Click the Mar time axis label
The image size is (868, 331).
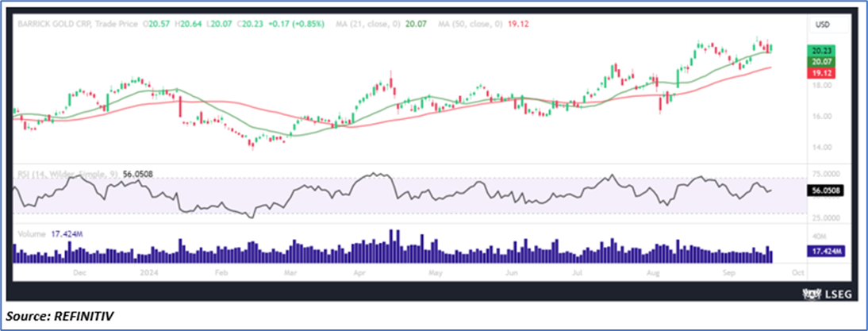(x=290, y=273)
